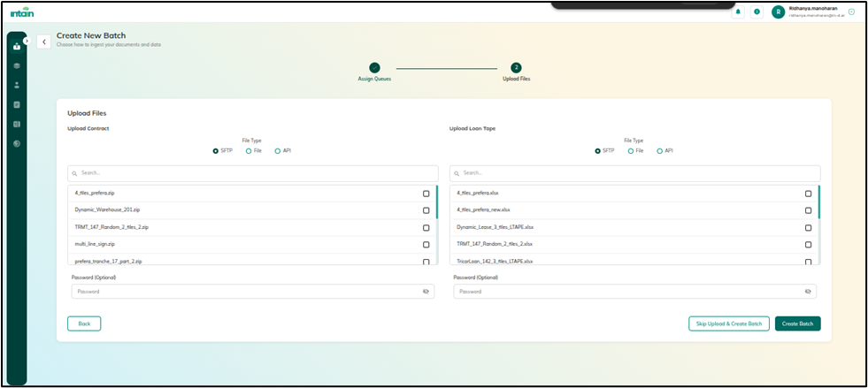Click the contract file list scrollbar
868x388 pixels.
437,202
